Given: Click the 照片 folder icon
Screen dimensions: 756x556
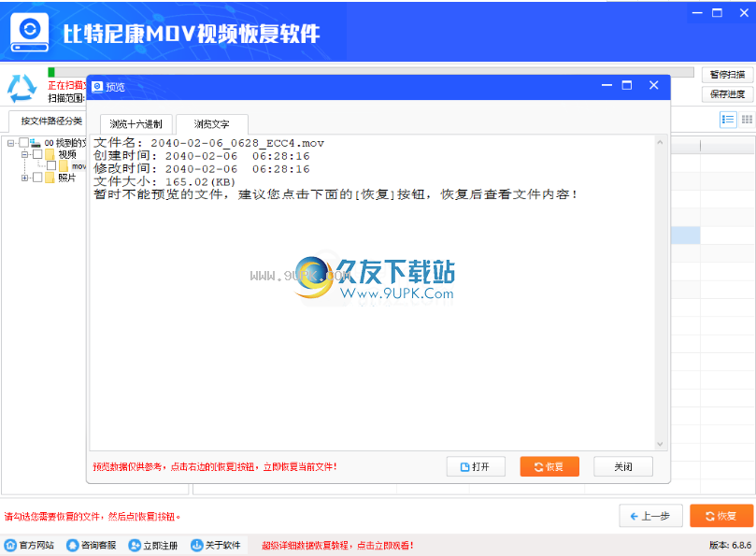Looking at the screenshot, I should 50,178.
